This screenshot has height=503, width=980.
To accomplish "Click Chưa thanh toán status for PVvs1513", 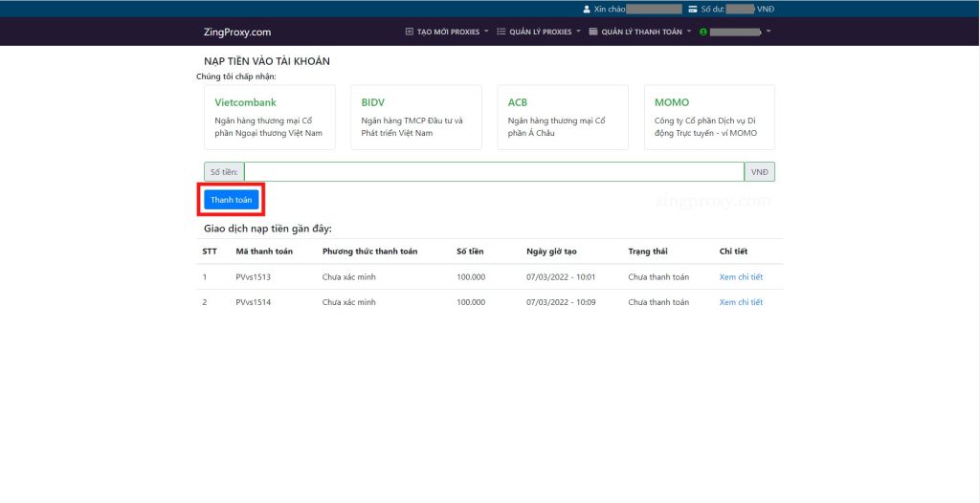I will (658, 276).
